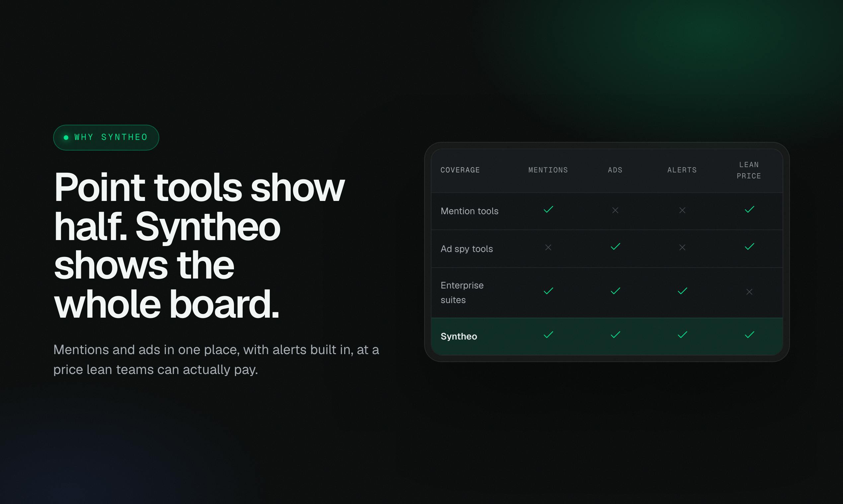Click the COVERAGE column header
Viewport: 843px width, 504px height.
pos(460,170)
